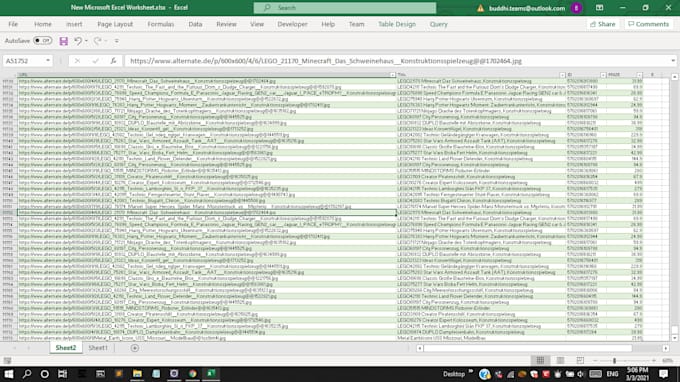
Task: Click the Chrome taskbar icon
Action: [192, 374]
